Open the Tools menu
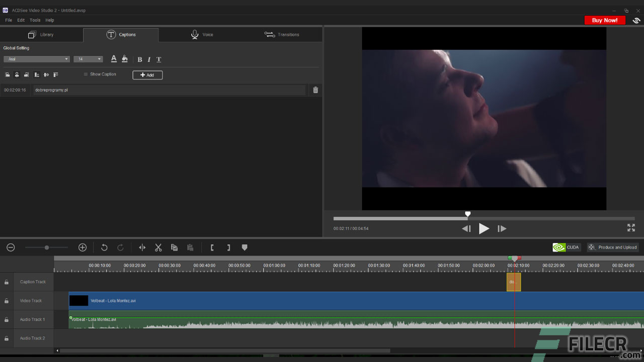Viewport: 644px width, 362px height. (35, 20)
